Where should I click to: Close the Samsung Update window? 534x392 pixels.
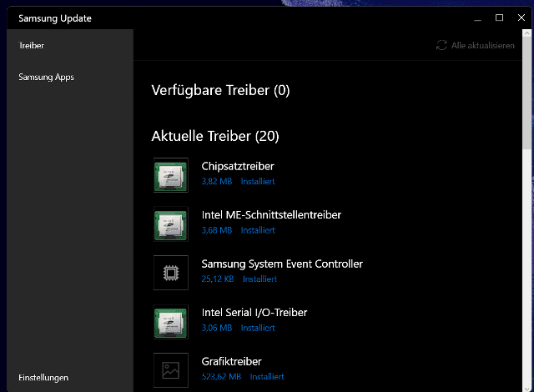coord(521,18)
